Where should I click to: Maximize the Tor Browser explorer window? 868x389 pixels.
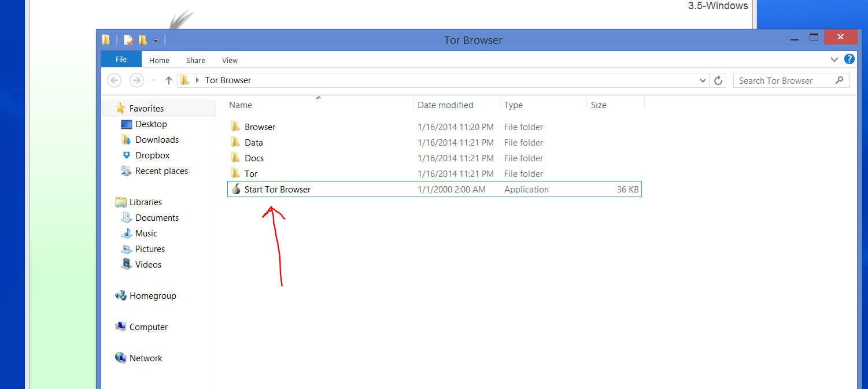click(x=814, y=38)
